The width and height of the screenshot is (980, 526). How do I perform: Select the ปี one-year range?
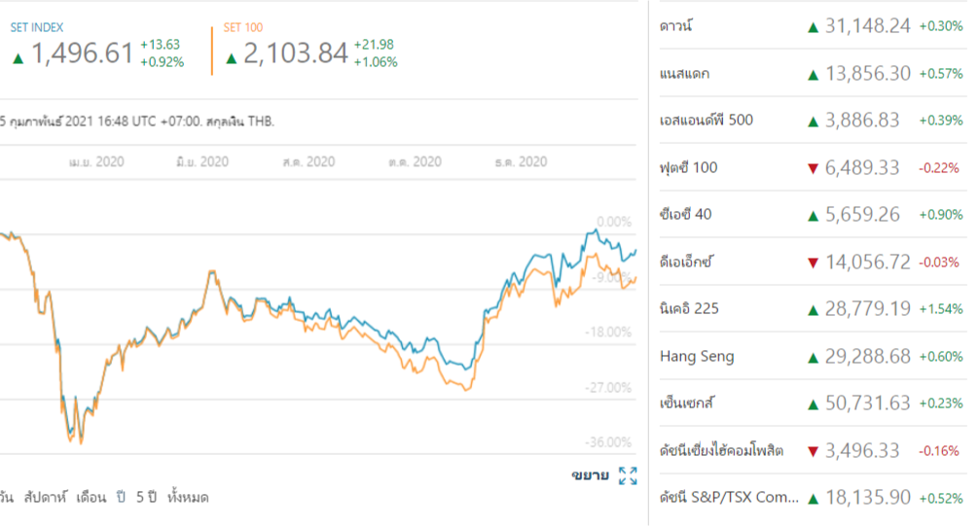(x=122, y=497)
